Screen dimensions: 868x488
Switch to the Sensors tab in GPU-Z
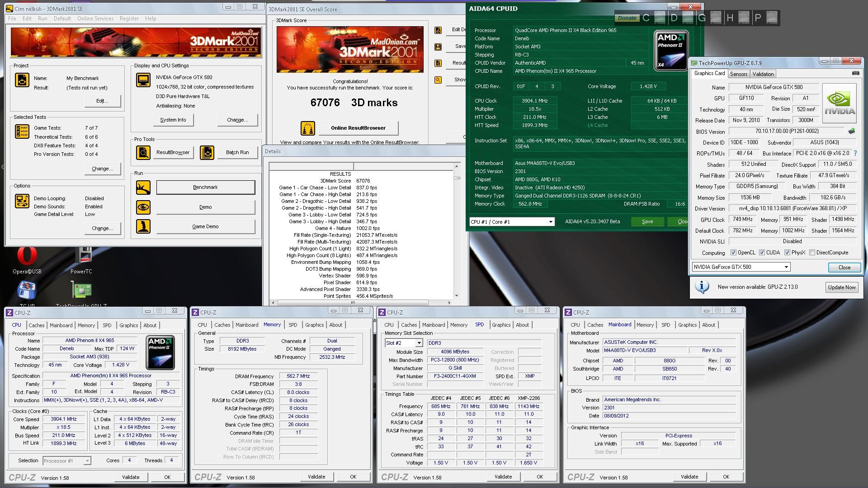click(x=739, y=74)
